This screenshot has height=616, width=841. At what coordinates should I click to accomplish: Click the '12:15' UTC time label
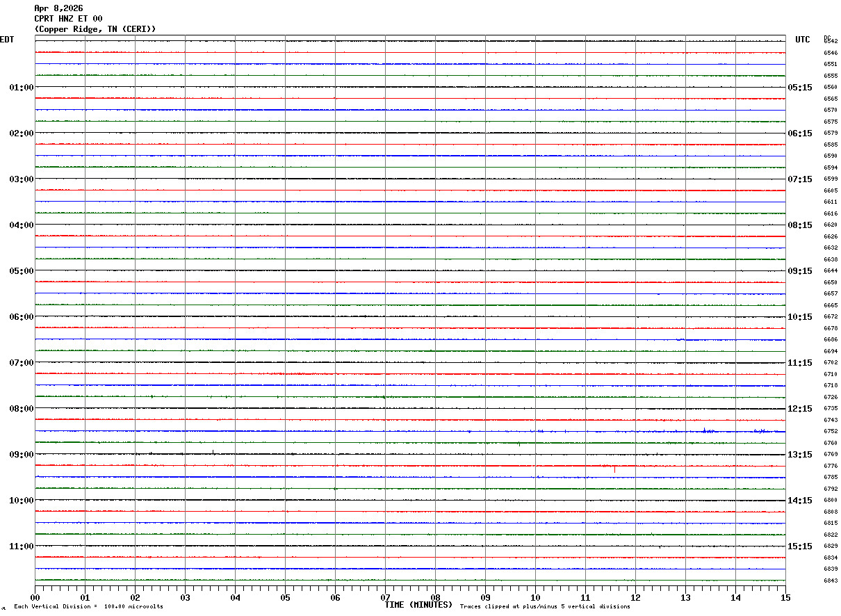[x=799, y=409]
